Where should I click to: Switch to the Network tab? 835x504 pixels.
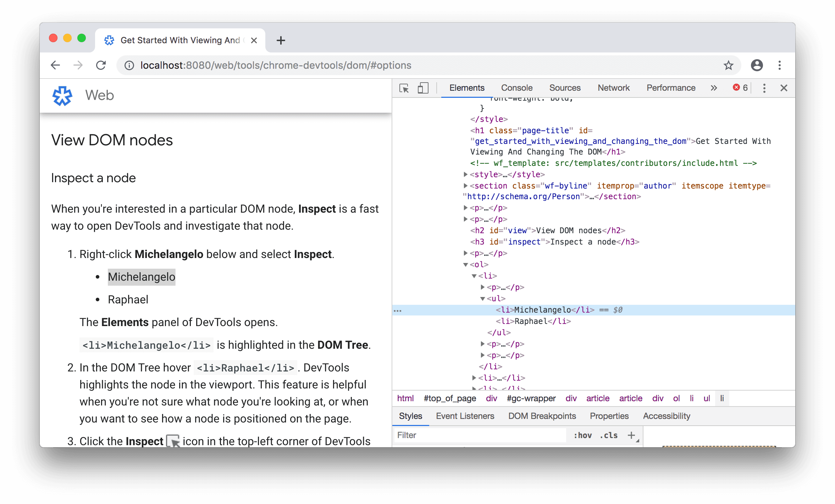(613, 87)
